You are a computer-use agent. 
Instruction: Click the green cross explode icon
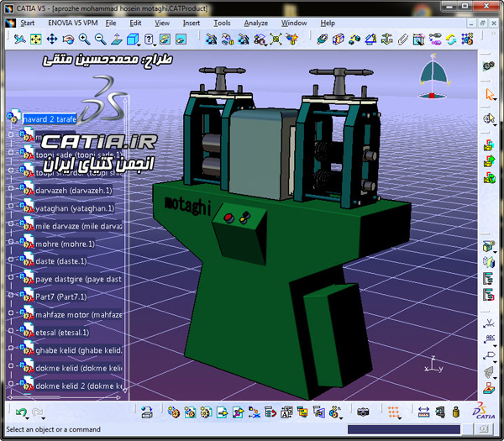click(276, 39)
